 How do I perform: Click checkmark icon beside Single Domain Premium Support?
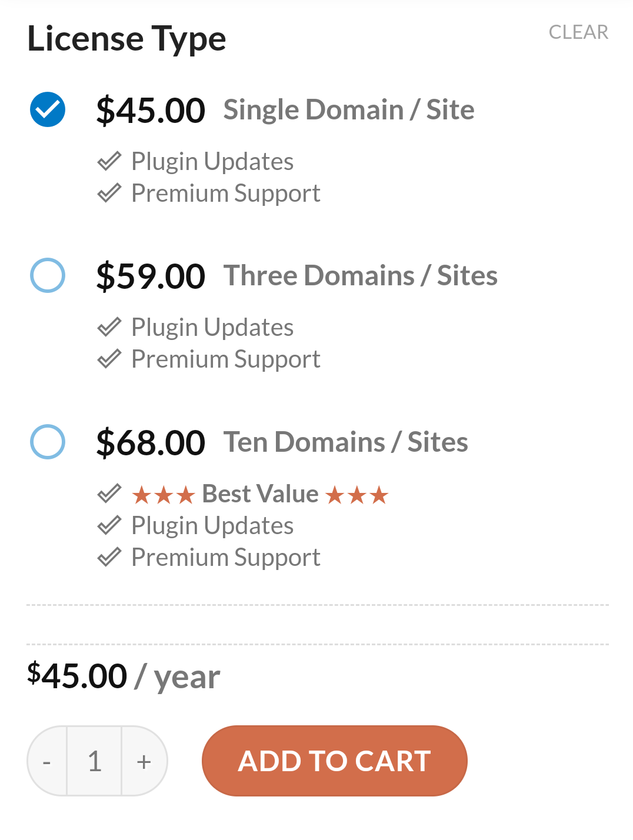[x=109, y=193]
